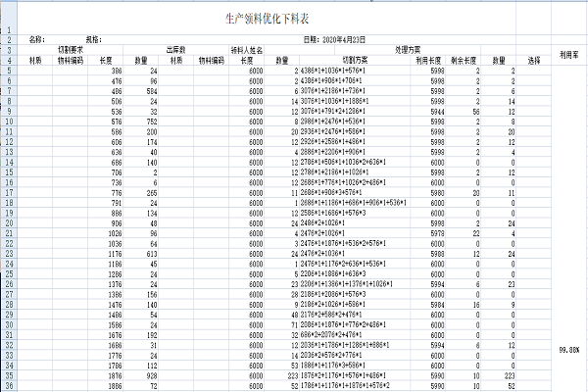This screenshot has width=588, height=392.
Task: Click cutting plan 2586*1+1686*1+576*3 in row 19
Action: coord(333,213)
